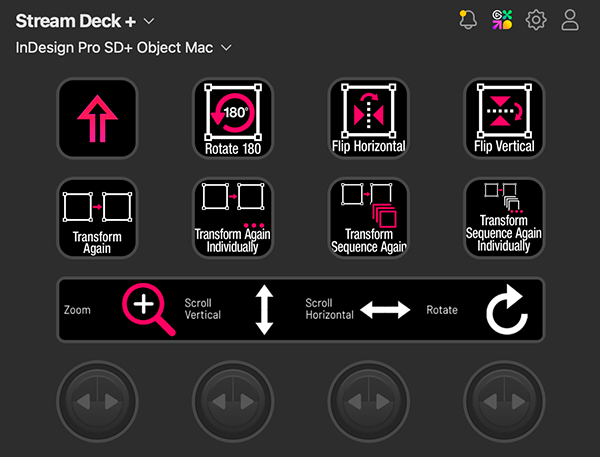Select the fourth dial under Rotate
Image resolution: width=600 pixels, height=457 pixels.
click(x=504, y=402)
